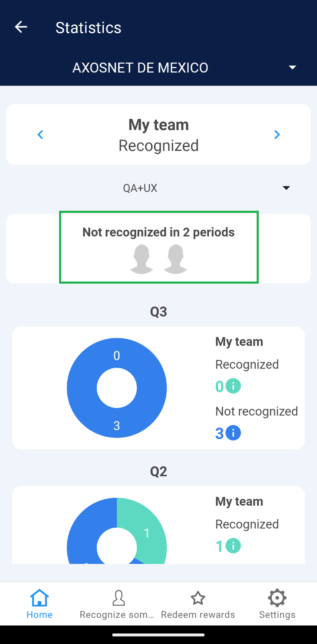Open Q3 Recognized info icon
The width and height of the screenshot is (317, 644).
coord(233,386)
